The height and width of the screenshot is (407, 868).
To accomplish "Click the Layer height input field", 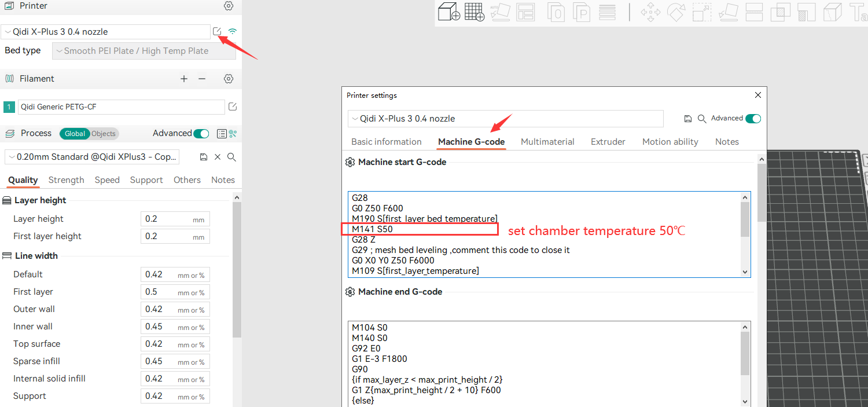I will (x=167, y=219).
